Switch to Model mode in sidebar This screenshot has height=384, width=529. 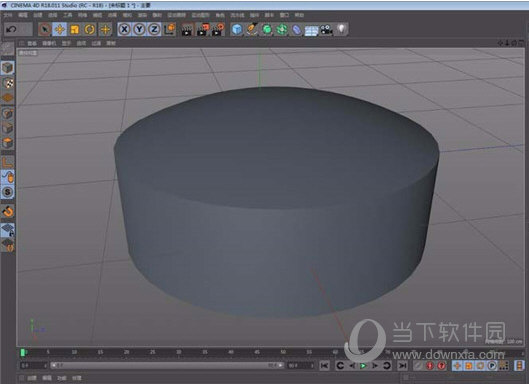tap(7, 68)
